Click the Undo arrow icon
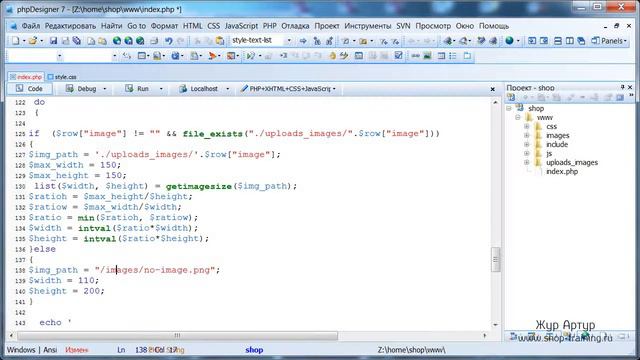This screenshot has width=640, height=360. click(169, 41)
